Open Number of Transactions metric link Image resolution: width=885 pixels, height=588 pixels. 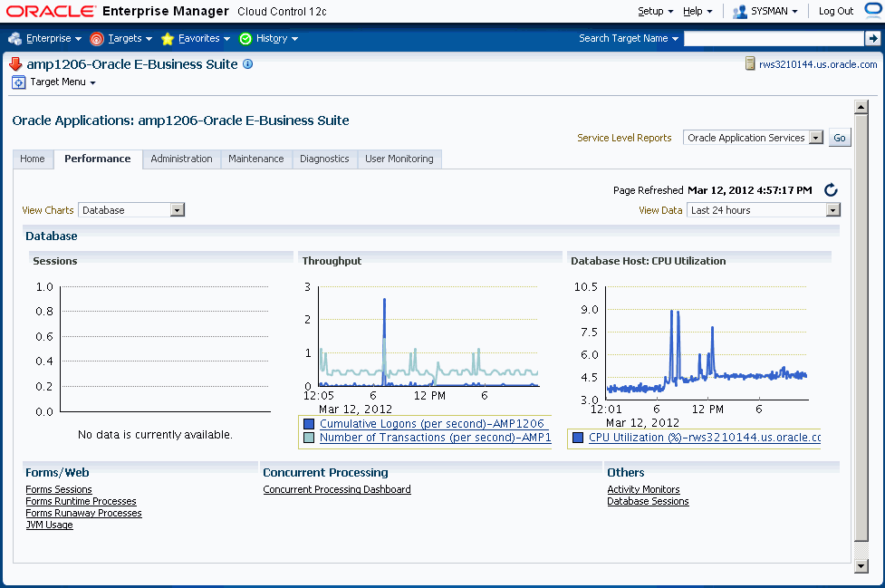(x=435, y=438)
